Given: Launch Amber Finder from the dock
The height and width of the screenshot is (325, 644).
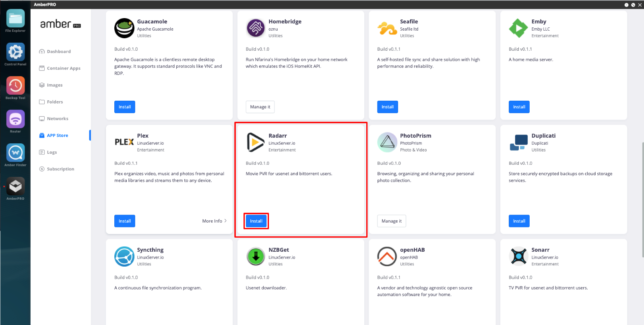Looking at the screenshot, I should 15,153.
